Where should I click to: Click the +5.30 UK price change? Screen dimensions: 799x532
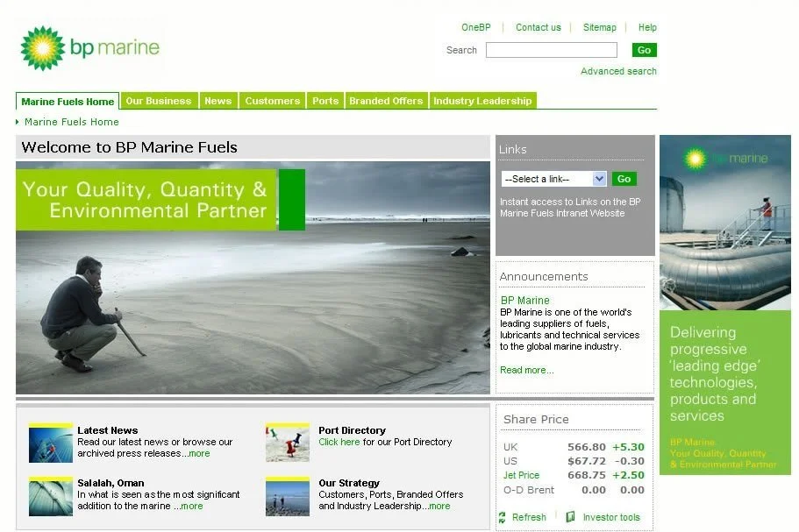tap(628, 447)
